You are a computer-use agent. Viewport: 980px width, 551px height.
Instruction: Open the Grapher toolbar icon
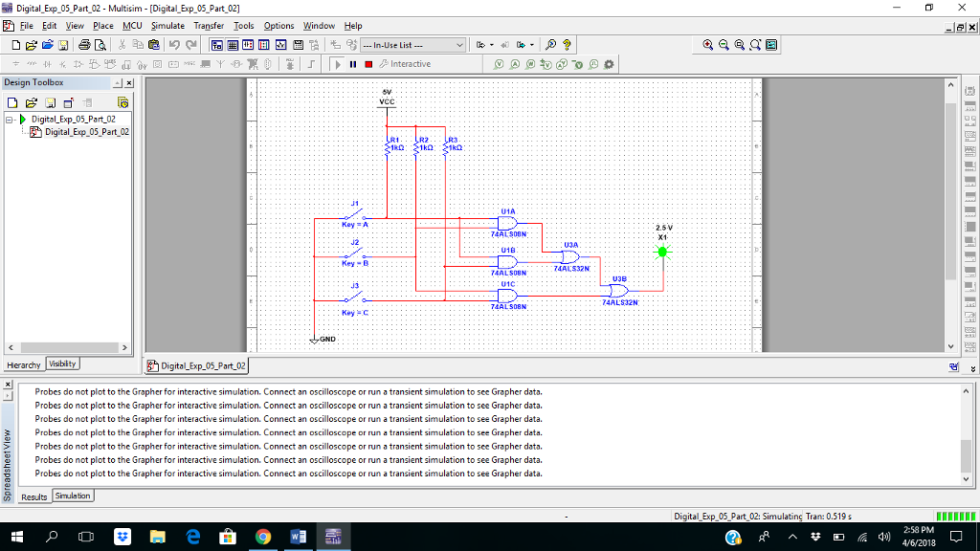(281, 45)
